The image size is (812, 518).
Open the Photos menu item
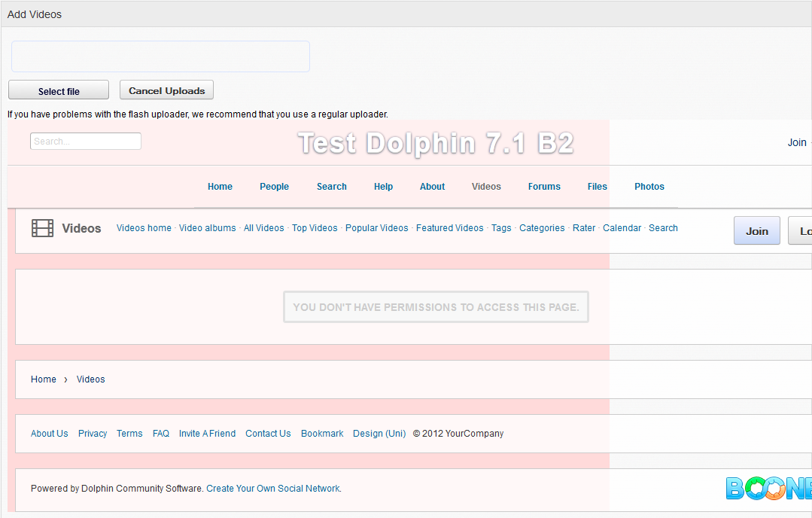pyautogui.click(x=649, y=187)
